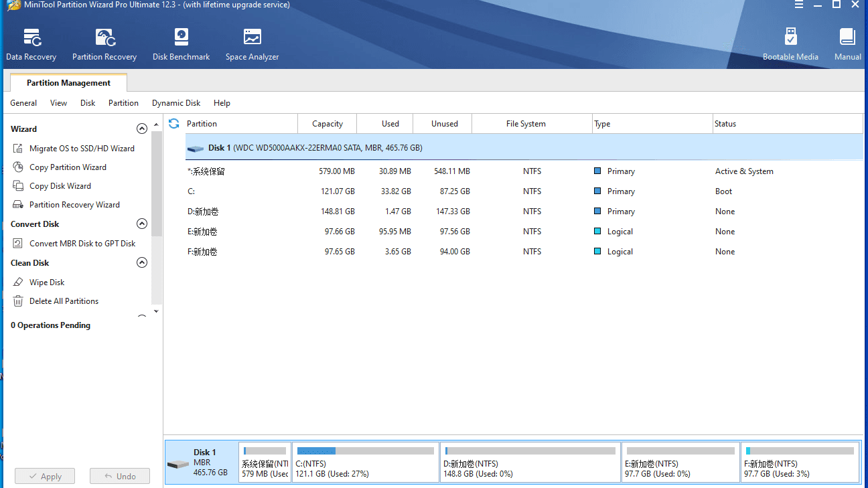Click the 121.07 GB capacity cell
Screen dimensions: 868x488
click(338, 191)
